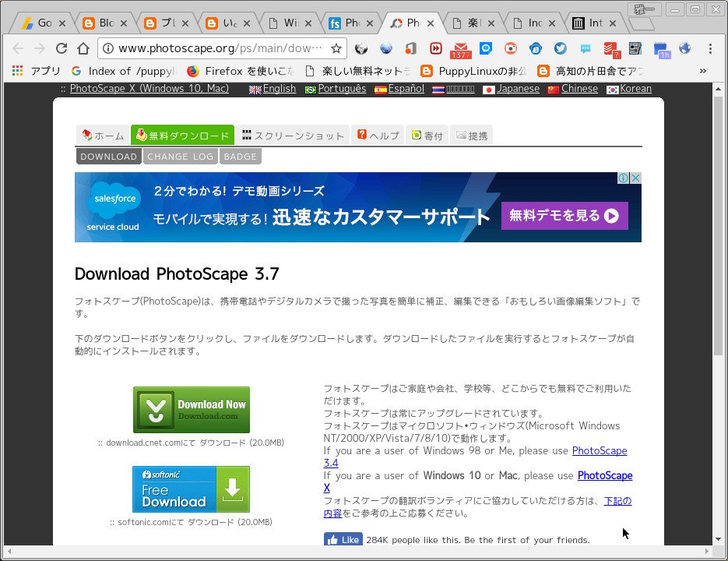The width and height of the screenshot is (728, 561).
Task: Click the IE tab extension icon
Action: pos(536,48)
